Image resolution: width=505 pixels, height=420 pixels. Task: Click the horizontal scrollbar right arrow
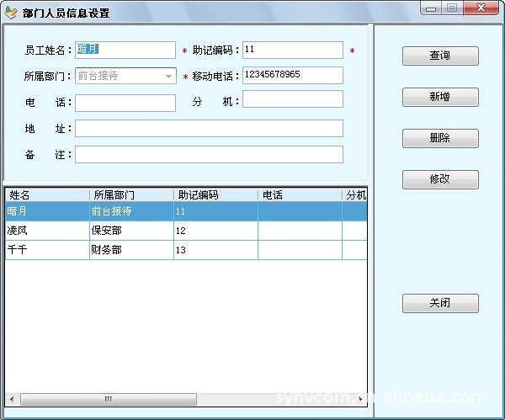(359, 399)
